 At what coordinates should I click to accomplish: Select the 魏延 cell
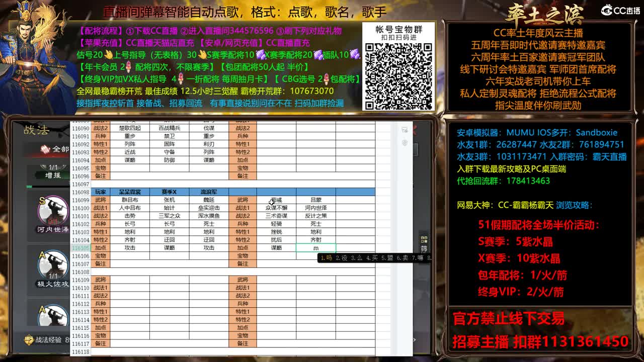209,200
